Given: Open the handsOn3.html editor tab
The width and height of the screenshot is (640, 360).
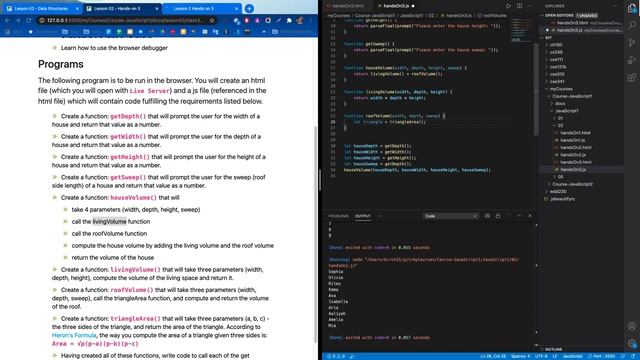Looking at the screenshot, I should [x=347, y=6].
